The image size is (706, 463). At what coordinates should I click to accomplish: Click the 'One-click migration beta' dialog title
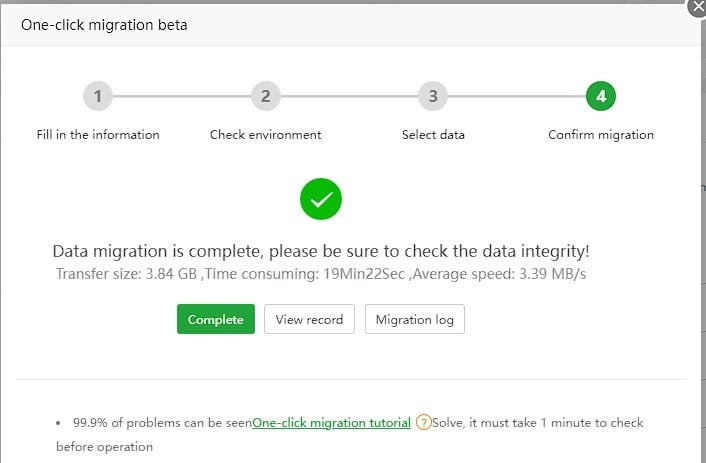[104, 25]
